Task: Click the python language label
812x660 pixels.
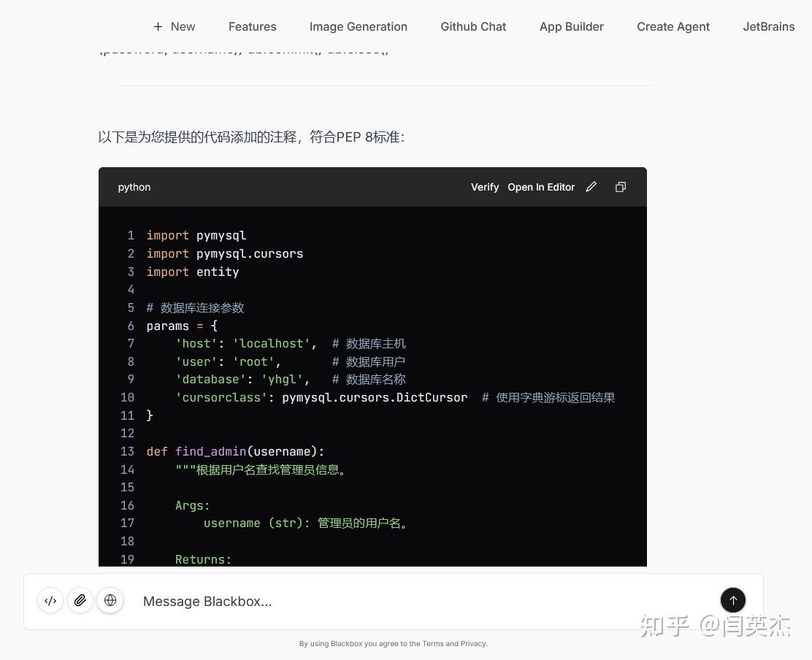Action: pos(134,187)
